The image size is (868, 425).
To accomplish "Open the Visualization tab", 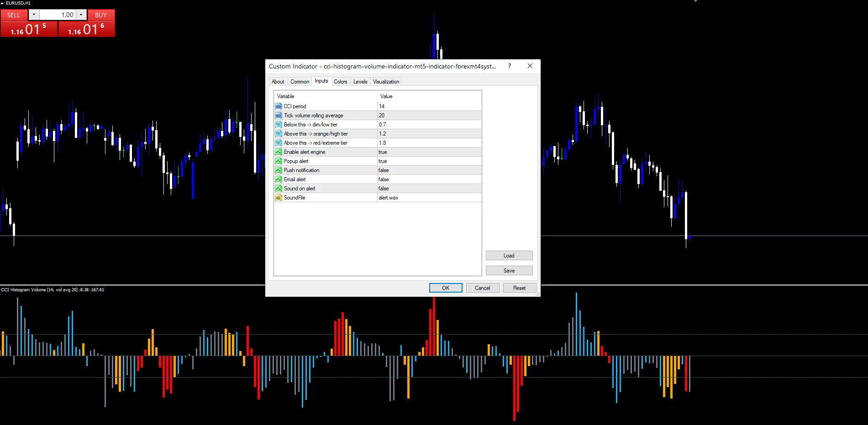I will coord(386,82).
